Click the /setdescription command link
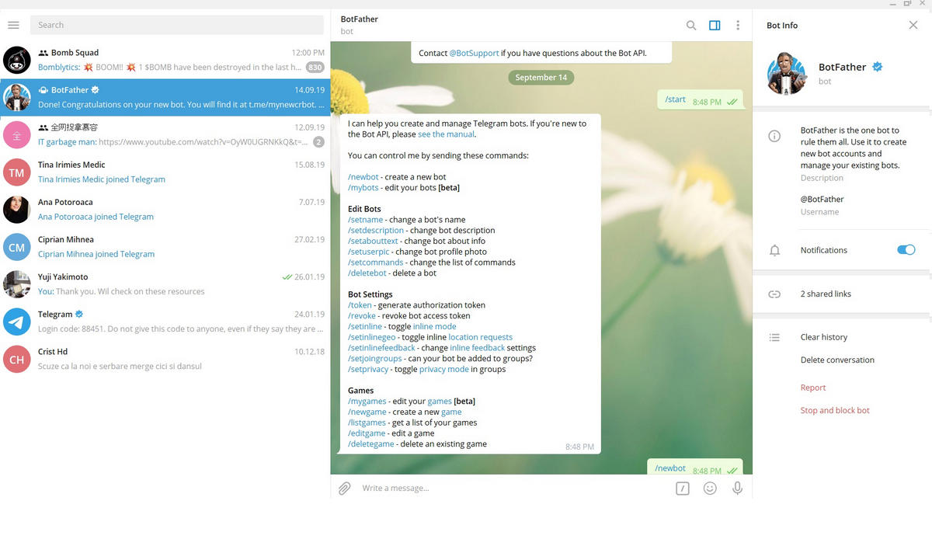This screenshot has width=932, height=560. click(x=376, y=230)
